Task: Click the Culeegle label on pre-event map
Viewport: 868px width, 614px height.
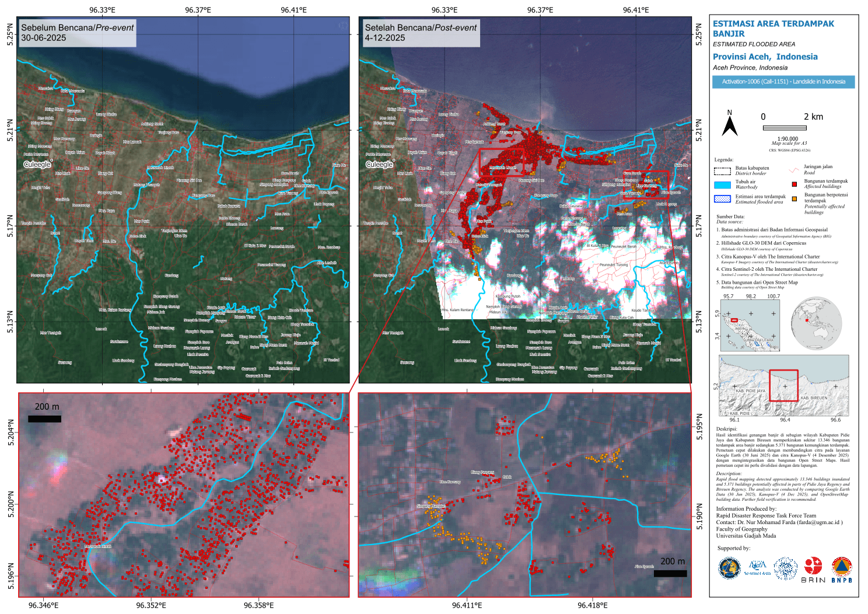Action: [37, 165]
